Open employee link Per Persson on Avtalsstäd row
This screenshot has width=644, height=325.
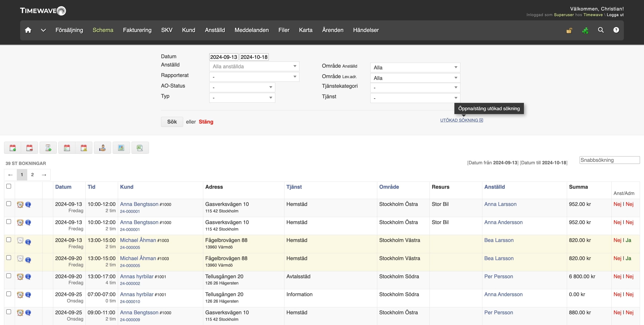[x=498, y=276]
